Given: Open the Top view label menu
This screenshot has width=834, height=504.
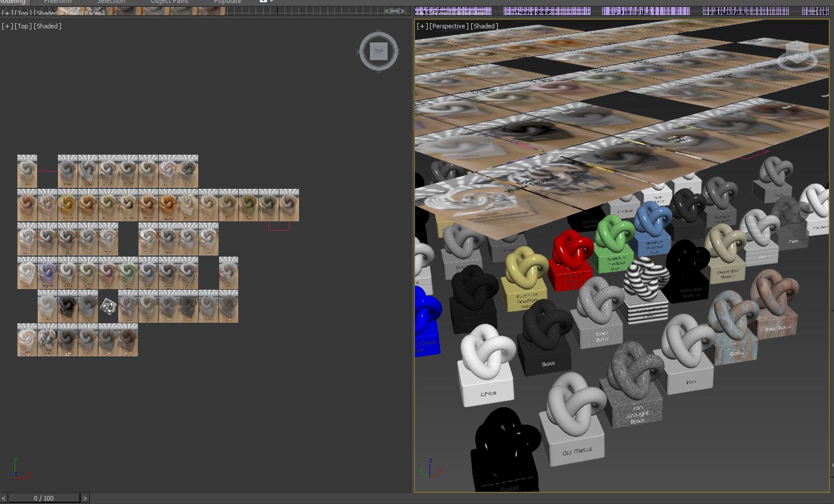Looking at the screenshot, I should point(23,26).
